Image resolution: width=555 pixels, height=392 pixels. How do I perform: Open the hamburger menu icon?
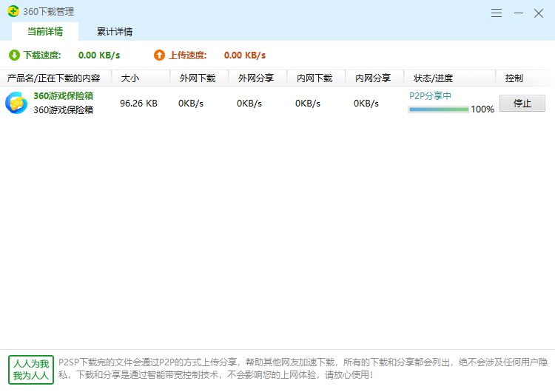pos(497,13)
